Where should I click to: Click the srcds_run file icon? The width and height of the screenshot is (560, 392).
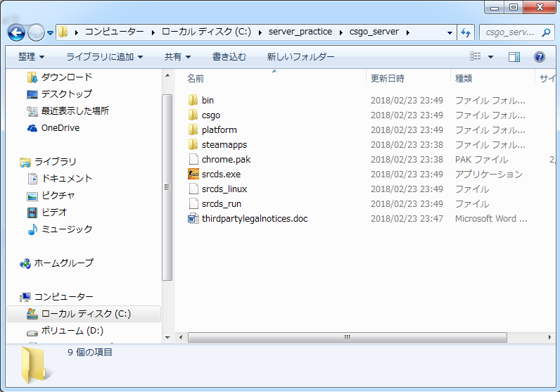coord(193,203)
